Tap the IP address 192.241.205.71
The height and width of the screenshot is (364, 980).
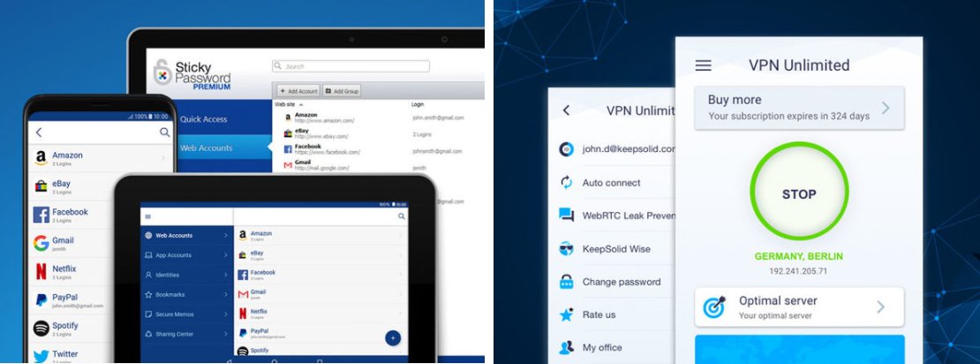799,271
